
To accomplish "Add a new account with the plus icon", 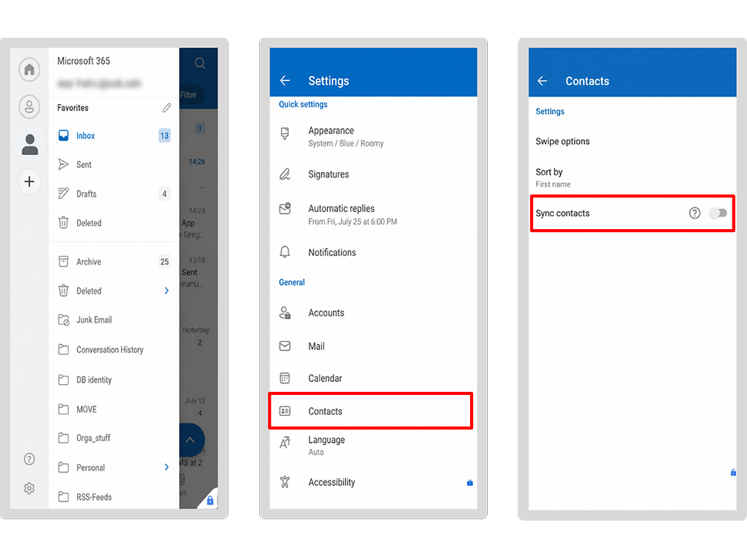I will pyautogui.click(x=29, y=181).
